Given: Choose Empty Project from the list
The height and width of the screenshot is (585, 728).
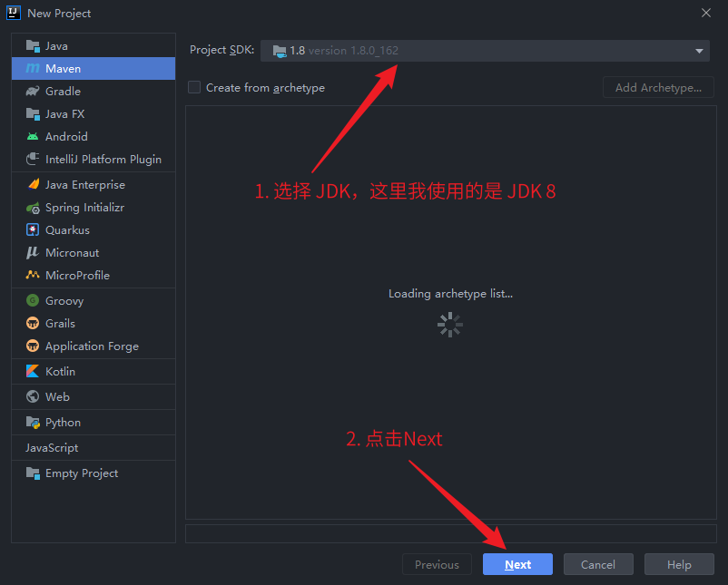Looking at the screenshot, I should (82, 473).
